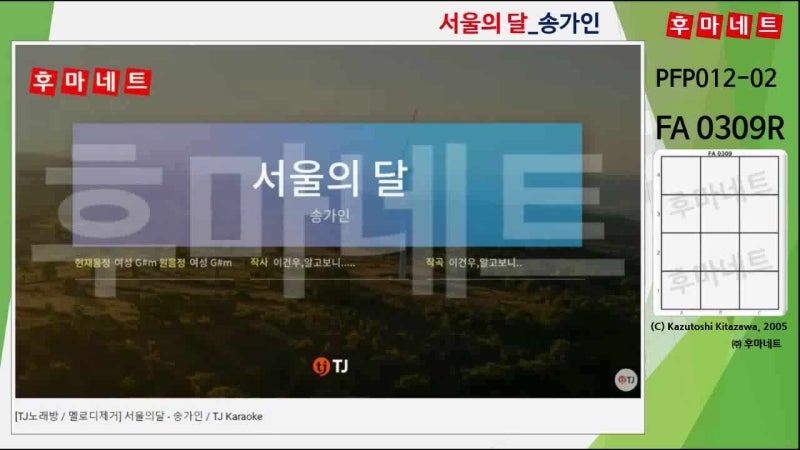Click the copyright line 'Kazutoshi Kitazawa, 2005'
The width and height of the screenshot is (800, 450).
(719, 327)
